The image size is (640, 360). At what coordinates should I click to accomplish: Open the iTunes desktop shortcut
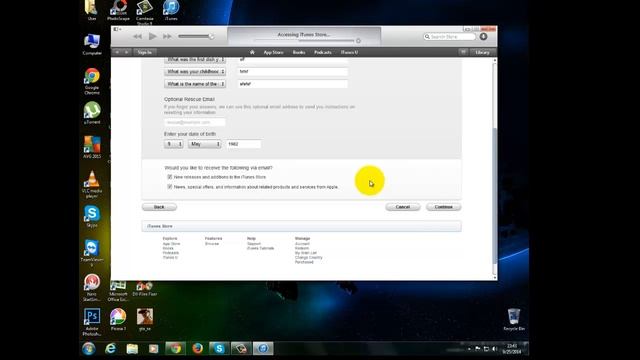171,10
